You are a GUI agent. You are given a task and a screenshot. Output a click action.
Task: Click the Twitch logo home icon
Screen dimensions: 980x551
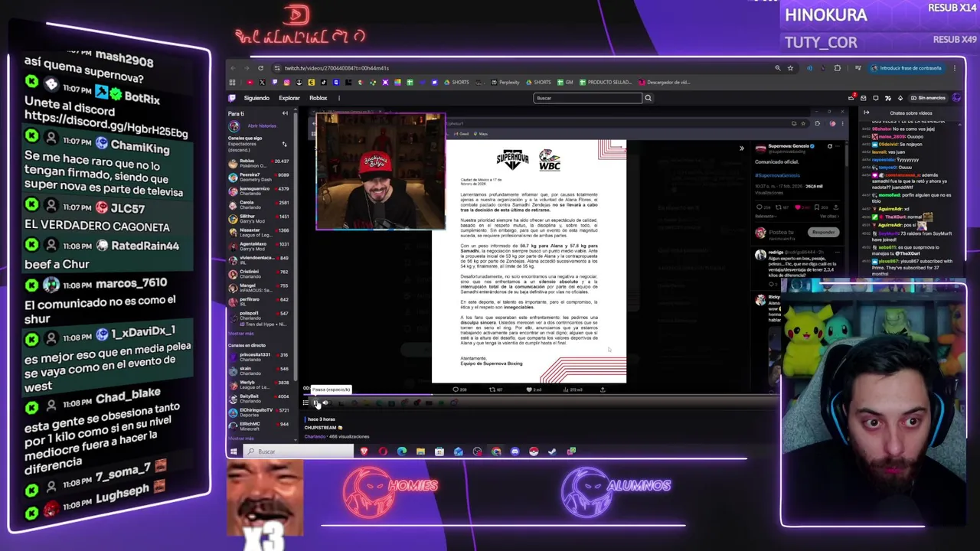(x=232, y=98)
